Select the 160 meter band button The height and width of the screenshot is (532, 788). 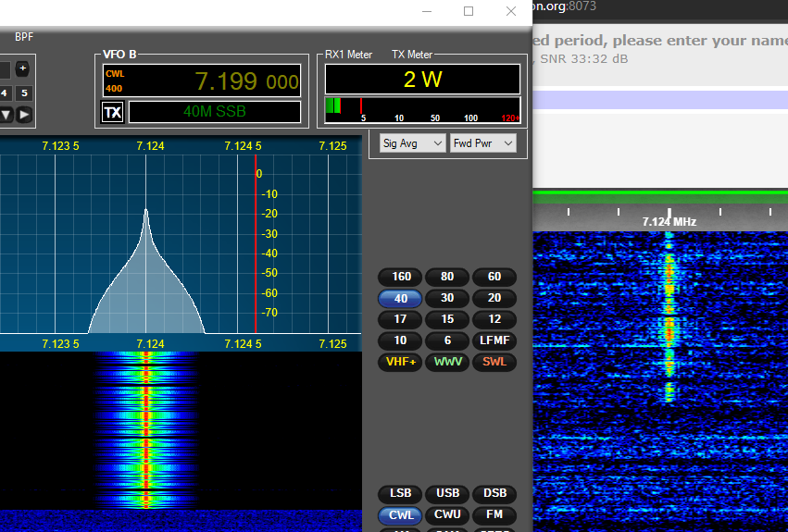pyautogui.click(x=401, y=277)
